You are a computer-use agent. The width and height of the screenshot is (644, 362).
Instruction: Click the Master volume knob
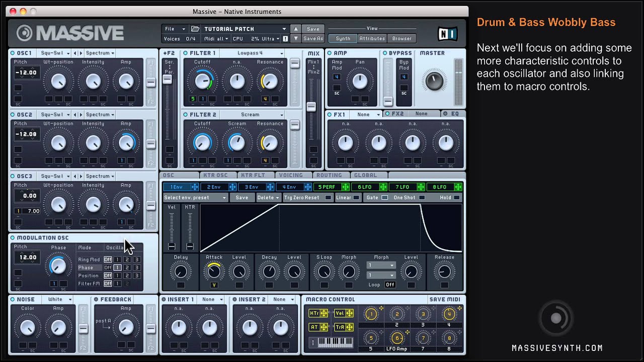tap(434, 80)
